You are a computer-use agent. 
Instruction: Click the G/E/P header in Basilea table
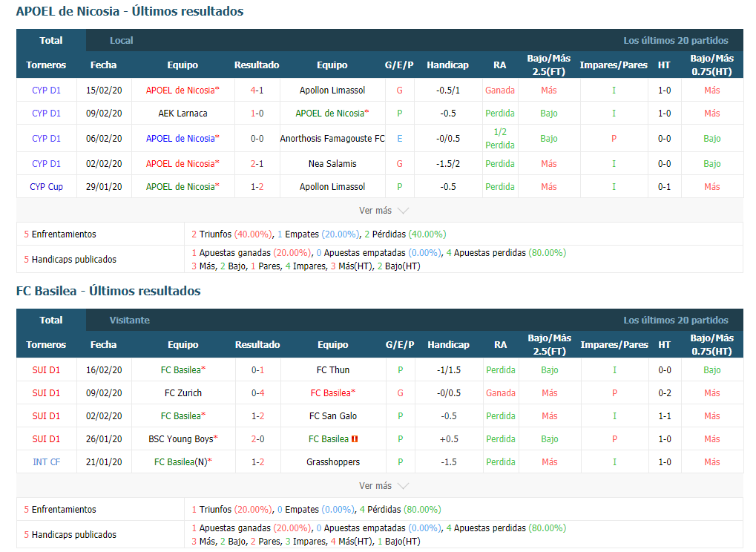[x=400, y=344]
